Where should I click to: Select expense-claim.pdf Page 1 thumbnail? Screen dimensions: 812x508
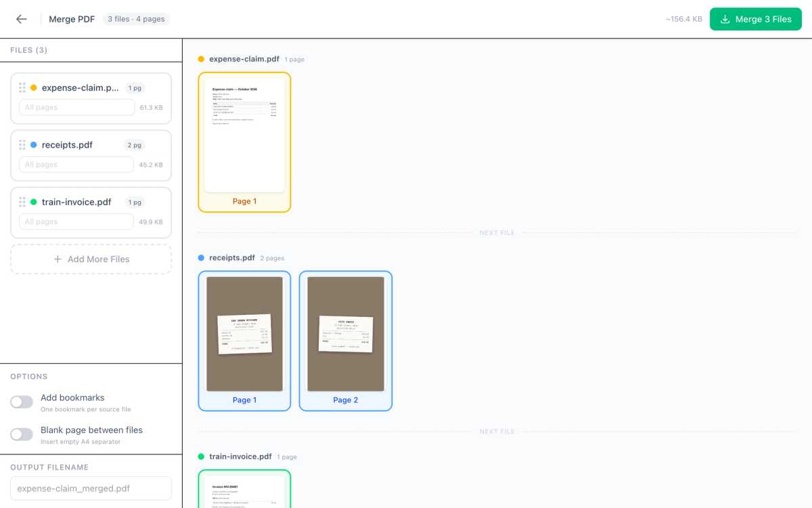(x=244, y=142)
